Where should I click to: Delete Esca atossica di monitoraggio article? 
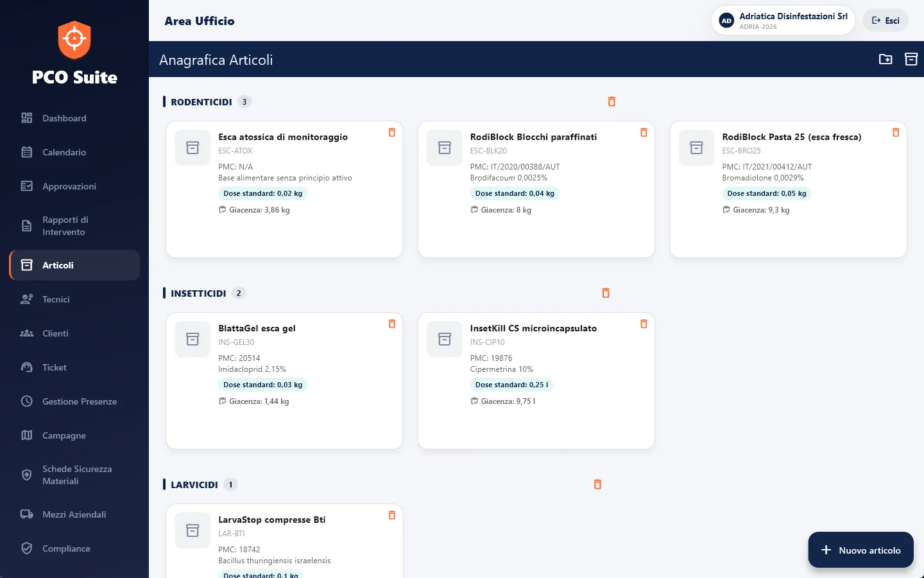392,132
